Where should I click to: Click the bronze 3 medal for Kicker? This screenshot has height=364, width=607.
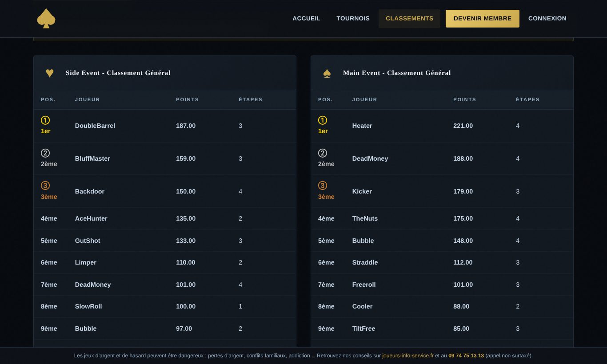pyautogui.click(x=323, y=186)
